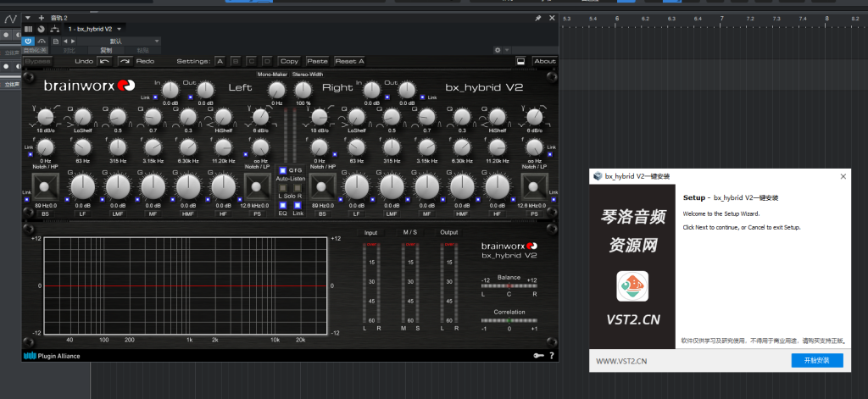Expand the track menu triangle beside 音轨 2
Screen dimensions: 868x399
pyautogui.click(x=28, y=19)
